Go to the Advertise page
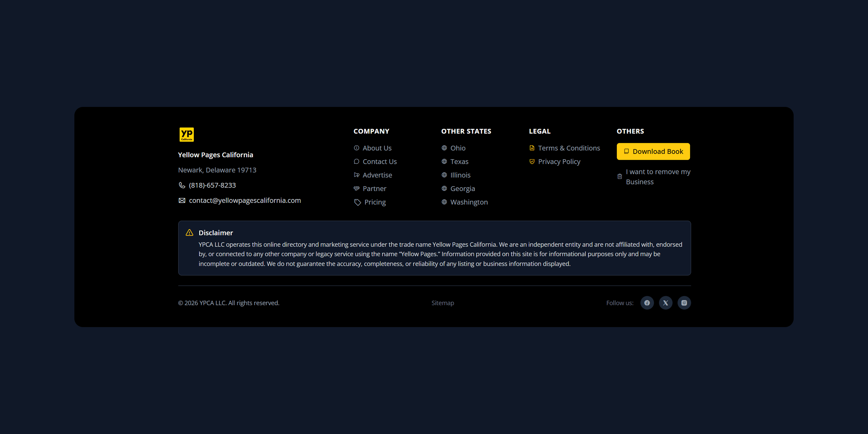Viewport: 868px width, 434px height. click(377, 175)
